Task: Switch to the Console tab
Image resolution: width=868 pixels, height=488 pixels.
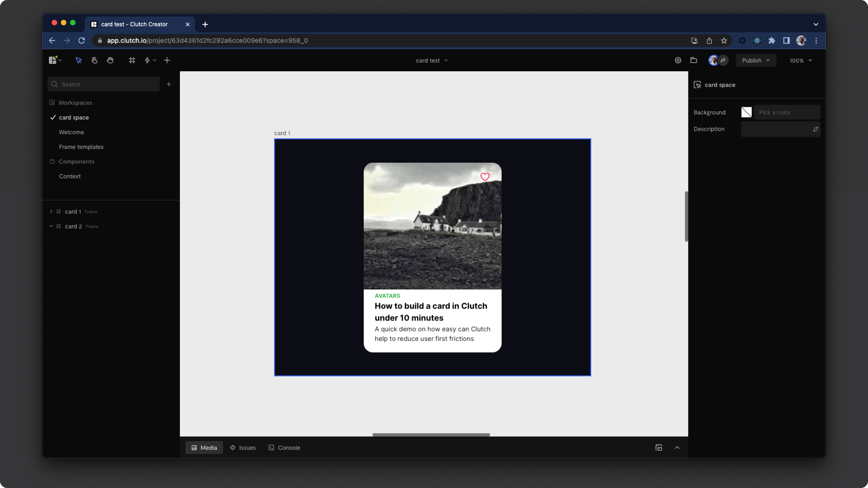Action: (284, 448)
